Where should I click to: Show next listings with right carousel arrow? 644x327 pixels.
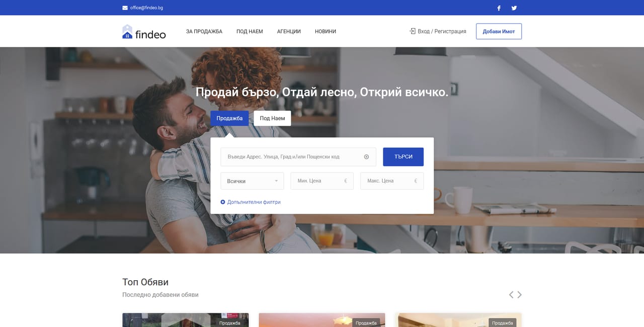tap(520, 295)
